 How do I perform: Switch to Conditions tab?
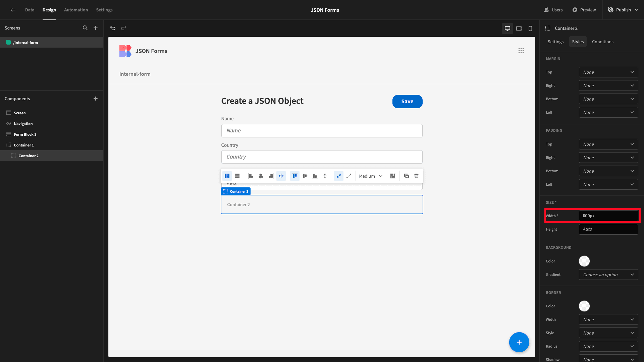click(603, 42)
